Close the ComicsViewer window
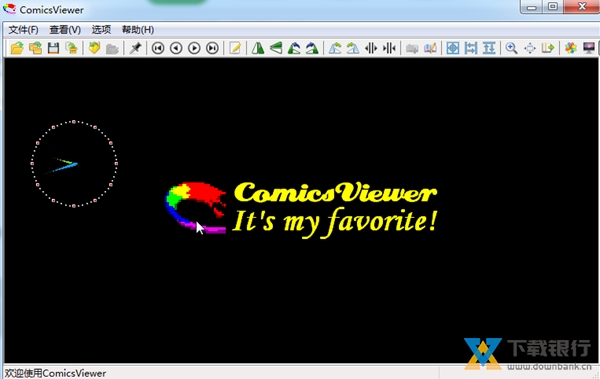This screenshot has height=379, width=600. click(582, 7)
